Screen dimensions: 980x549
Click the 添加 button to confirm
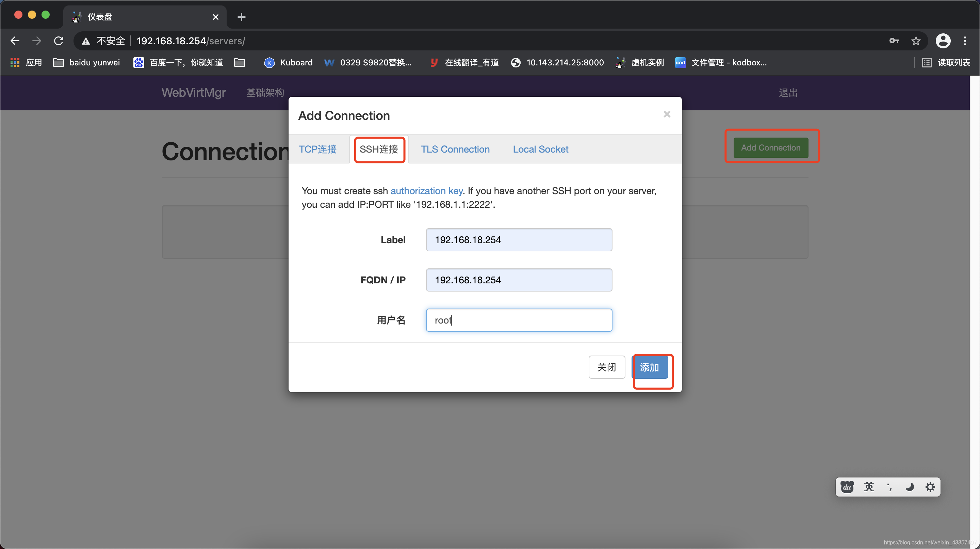click(x=648, y=366)
